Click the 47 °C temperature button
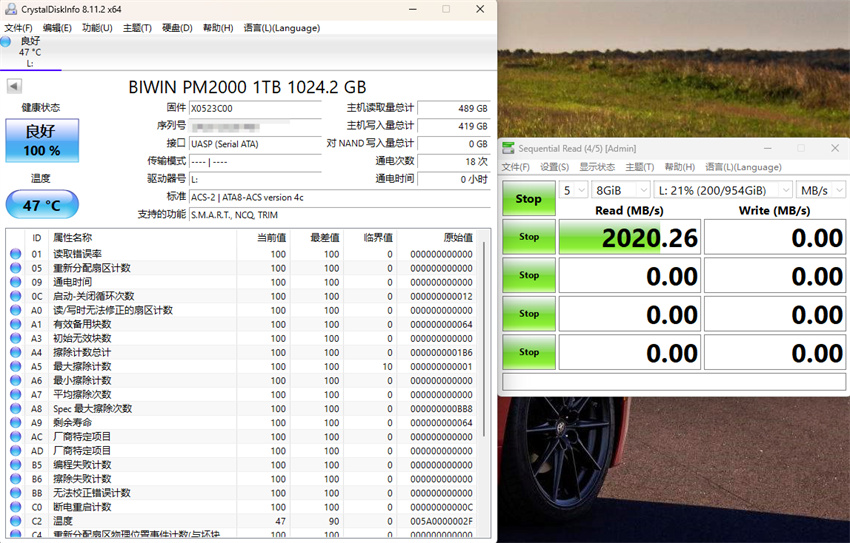 point(42,205)
